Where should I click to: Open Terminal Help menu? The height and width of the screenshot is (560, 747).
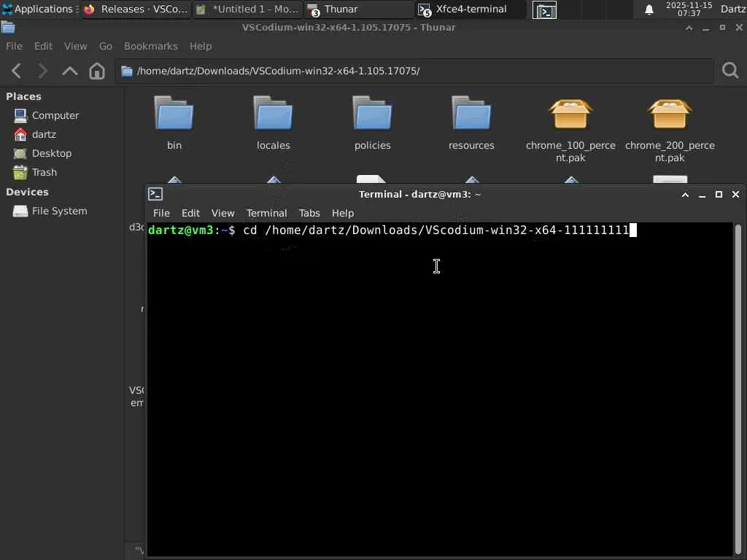point(343,213)
